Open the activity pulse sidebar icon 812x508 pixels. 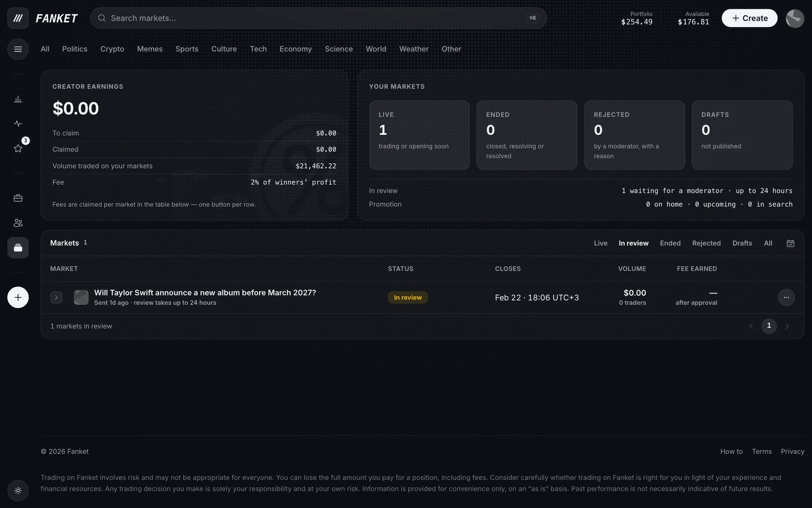[18, 124]
